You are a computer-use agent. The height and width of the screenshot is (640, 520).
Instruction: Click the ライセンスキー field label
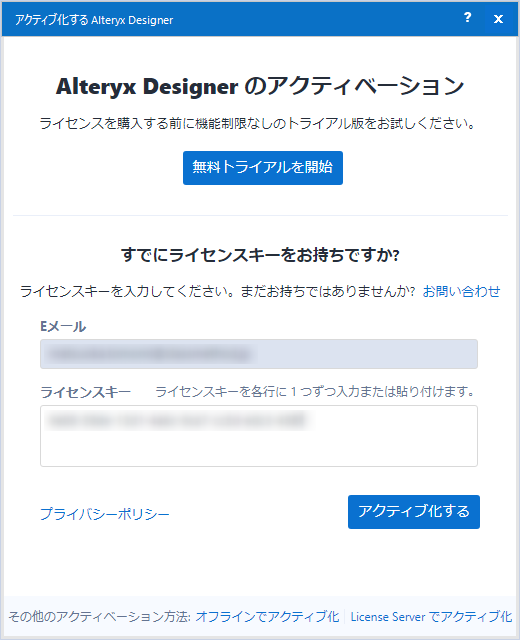point(85,392)
